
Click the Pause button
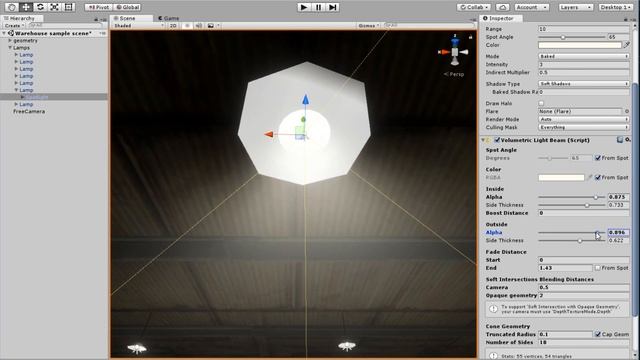tap(318, 7)
